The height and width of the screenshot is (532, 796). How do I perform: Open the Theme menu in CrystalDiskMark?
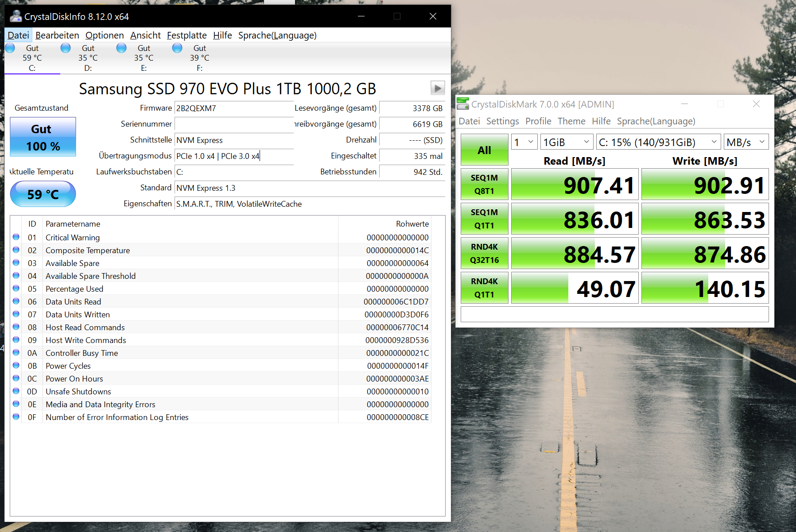pyautogui.click(x=571, y=121)
